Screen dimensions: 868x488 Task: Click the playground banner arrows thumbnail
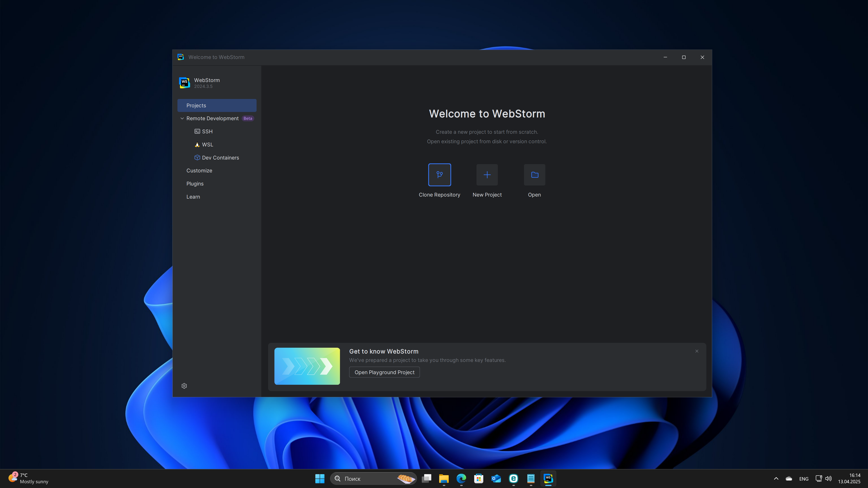pos(307,366)
